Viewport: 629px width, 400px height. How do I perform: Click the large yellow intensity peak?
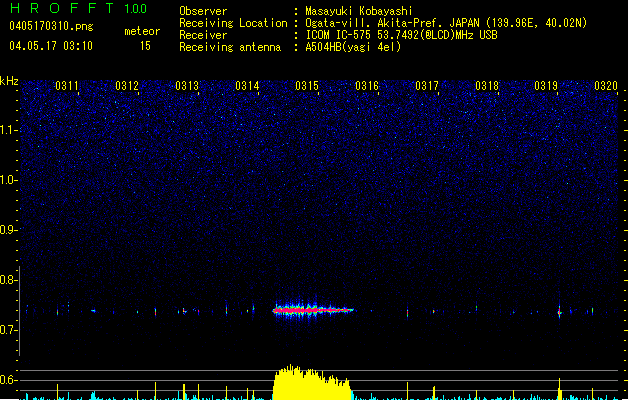[312, 383]
